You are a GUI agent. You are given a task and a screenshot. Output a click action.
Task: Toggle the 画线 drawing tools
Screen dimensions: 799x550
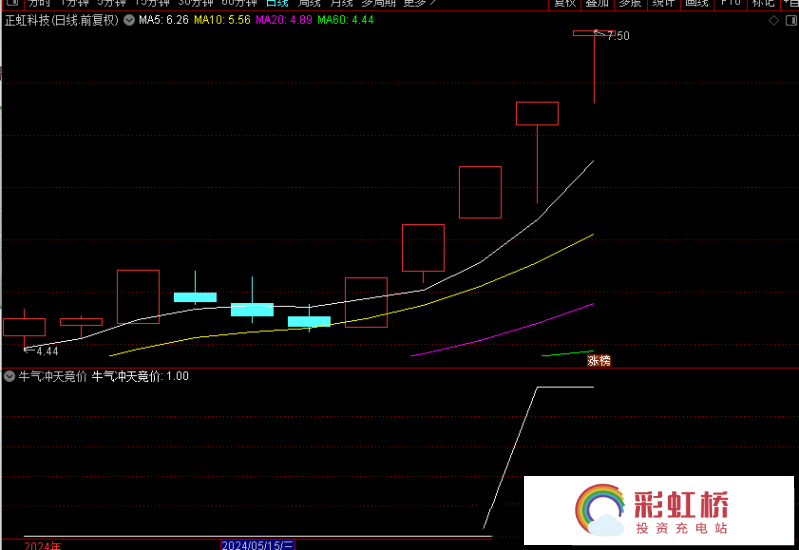pyautogui.click(x=696, y=3)
